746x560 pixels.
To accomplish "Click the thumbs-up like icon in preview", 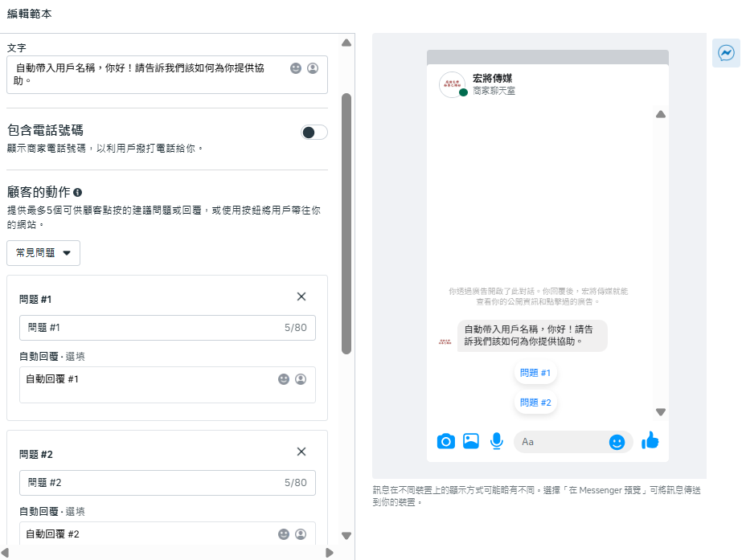I will (650, 440).
